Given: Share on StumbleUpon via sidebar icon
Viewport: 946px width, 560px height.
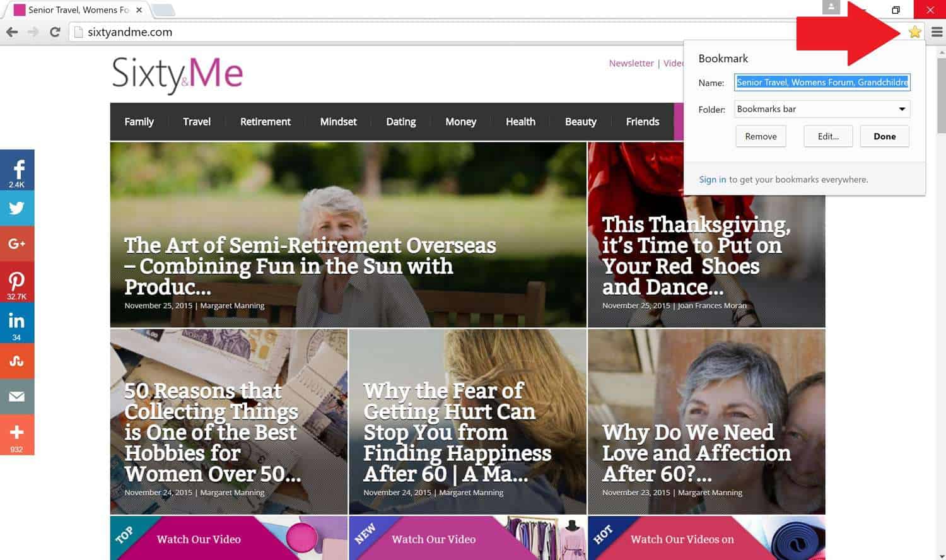Looking at the screenshot, I should (x=17, y=361).
